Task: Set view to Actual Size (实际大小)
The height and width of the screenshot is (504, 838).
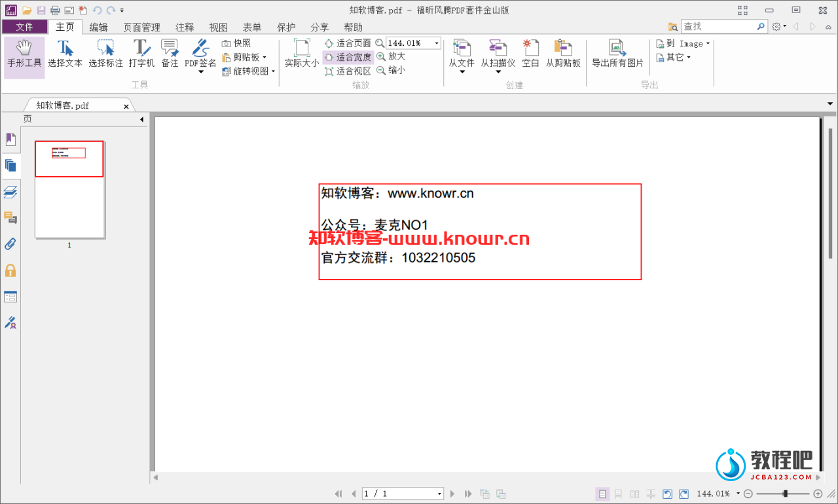Action: pyautogui.click(x=302, y=55)
